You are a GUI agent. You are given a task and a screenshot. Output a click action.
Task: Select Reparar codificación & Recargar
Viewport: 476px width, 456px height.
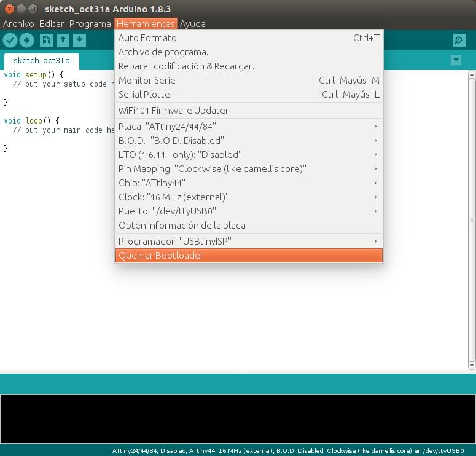coord(249,66)
